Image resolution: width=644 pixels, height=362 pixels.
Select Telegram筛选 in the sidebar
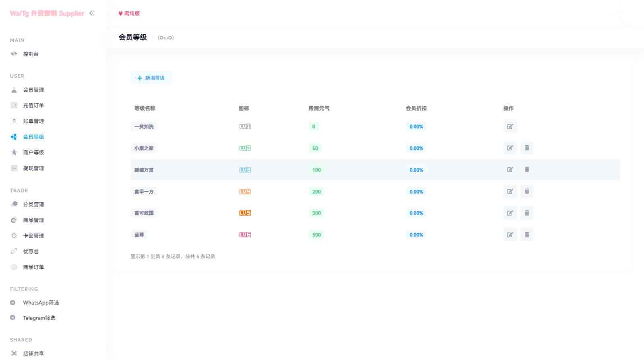pos(39,318)
